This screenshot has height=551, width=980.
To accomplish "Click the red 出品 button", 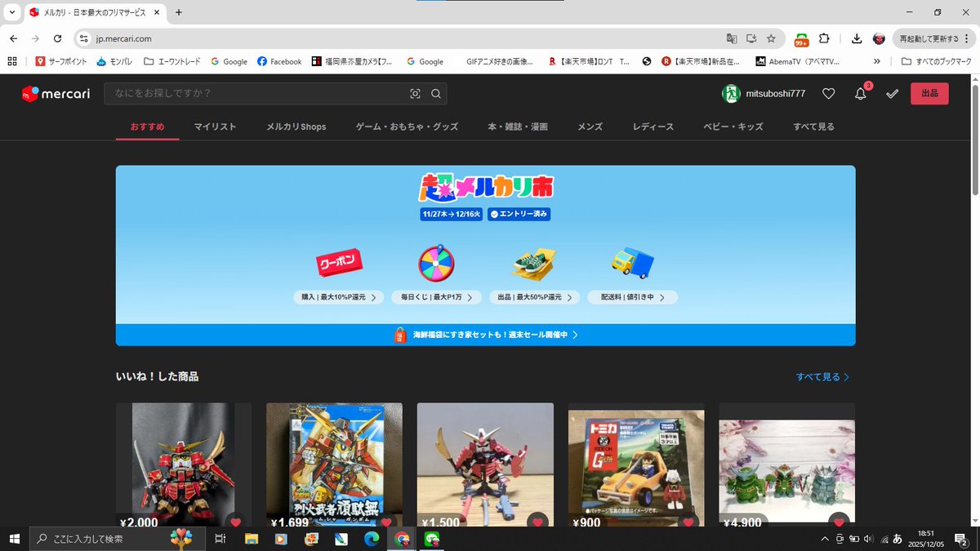I will click(x=929, y=94).
